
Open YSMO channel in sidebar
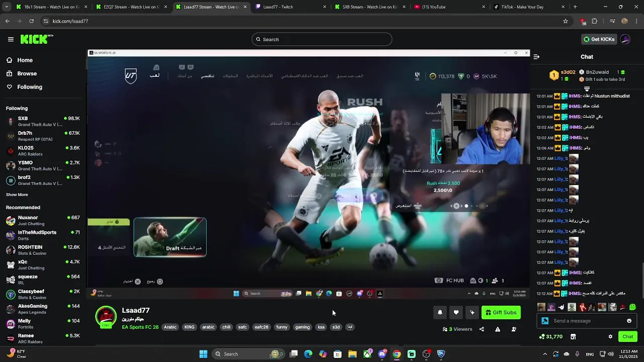43,165
